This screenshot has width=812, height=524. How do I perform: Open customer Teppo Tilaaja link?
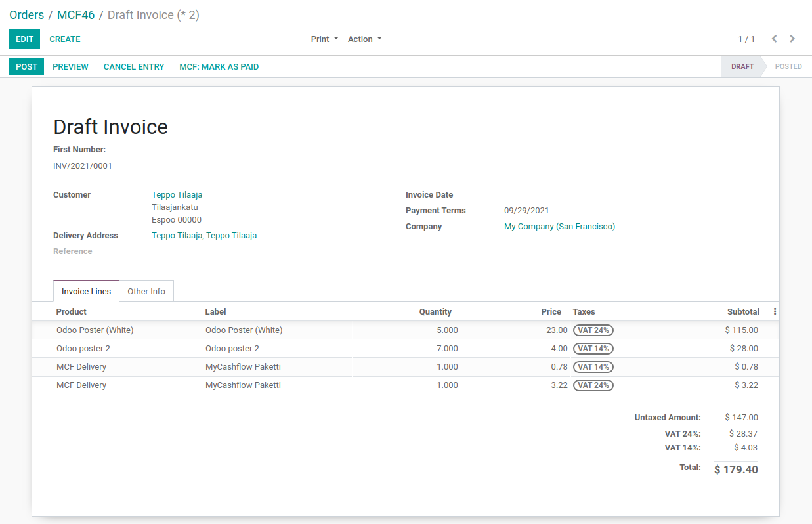coord(177,195)
